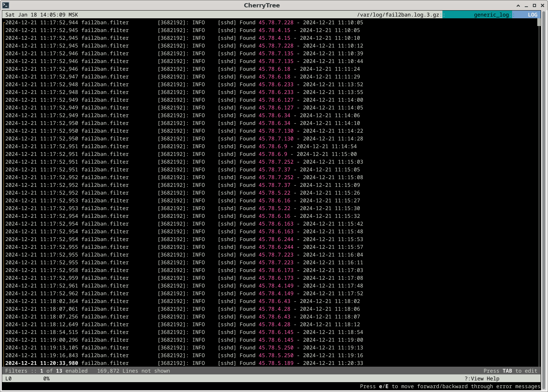Open the ?:View Help hint
Screen dimensions: 548x392
pyautogui.click(x=481, y=379)
